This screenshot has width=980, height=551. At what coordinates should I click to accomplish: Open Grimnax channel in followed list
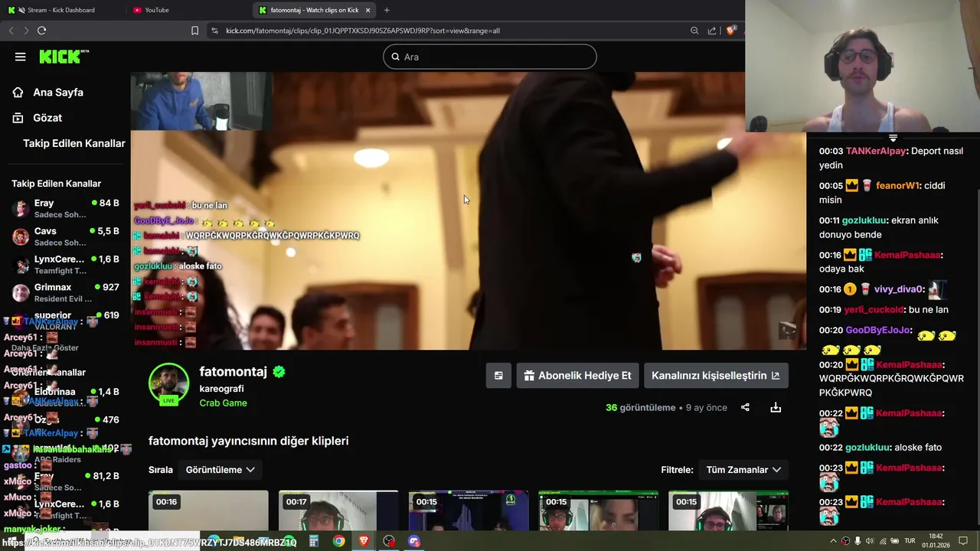pyautogui.click(x=65, y=292)
